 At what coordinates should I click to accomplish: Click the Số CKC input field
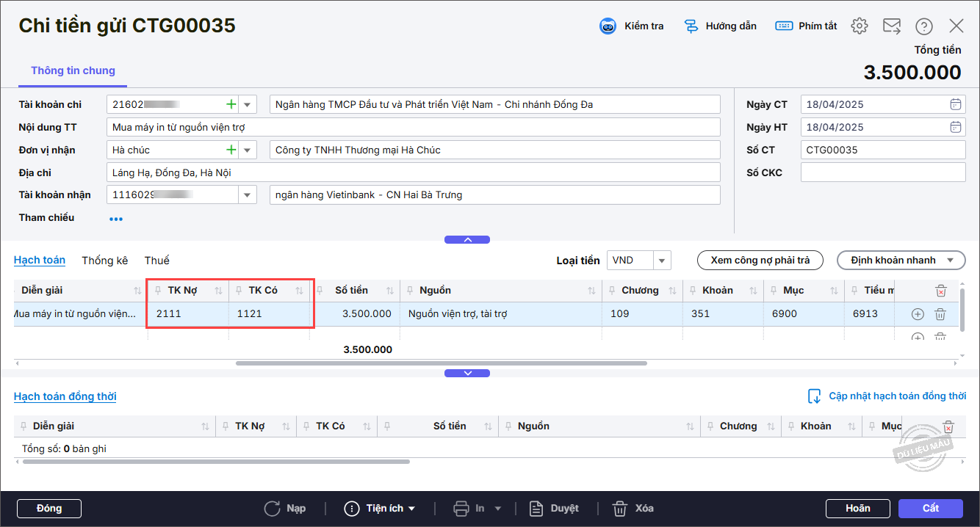pos(882,172)
